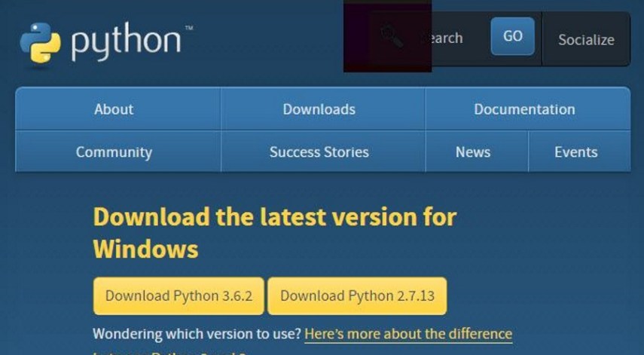Click Download Python 2.7.13 button
Image resolution: width=644 pixels, height=355 pixels.
pos(357,295)
